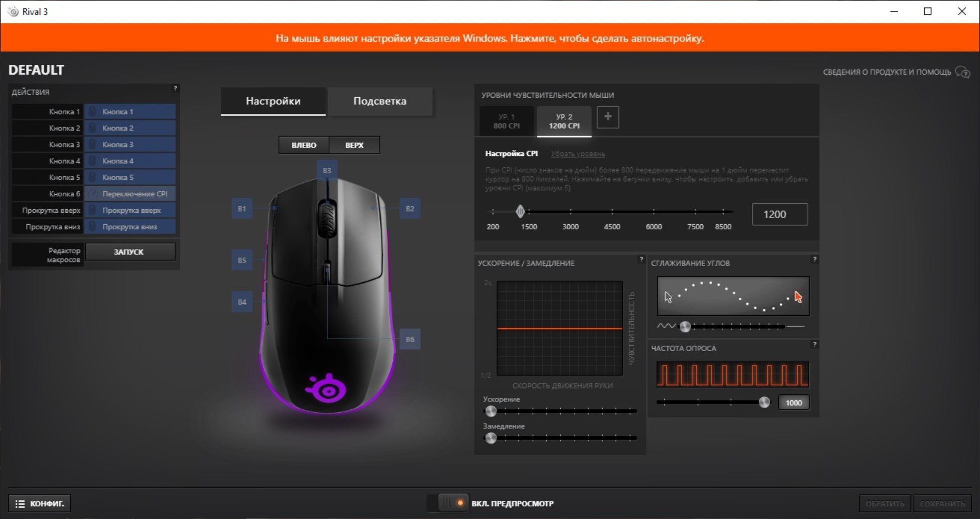Click the DEFAULT config title
The width and height of the screenshot is (980, 519).
pyautogui.click(x=36, y=70)
